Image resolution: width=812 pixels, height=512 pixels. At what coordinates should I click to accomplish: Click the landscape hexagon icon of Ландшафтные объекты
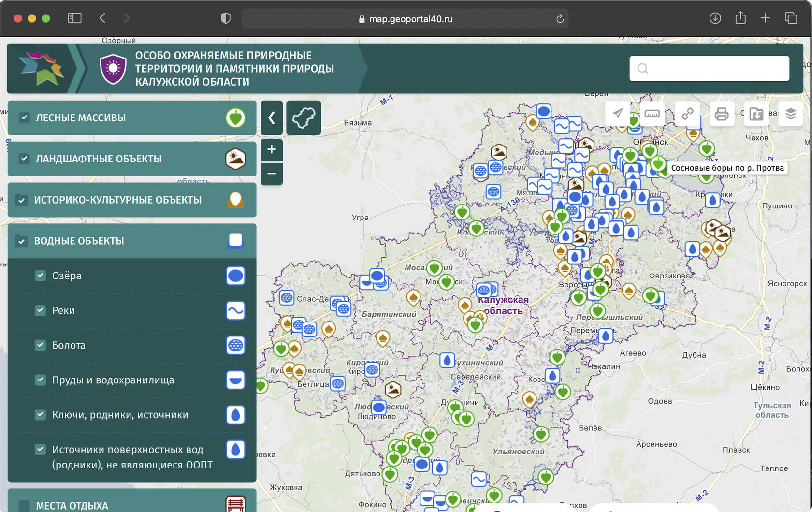(x=235, y=159)
